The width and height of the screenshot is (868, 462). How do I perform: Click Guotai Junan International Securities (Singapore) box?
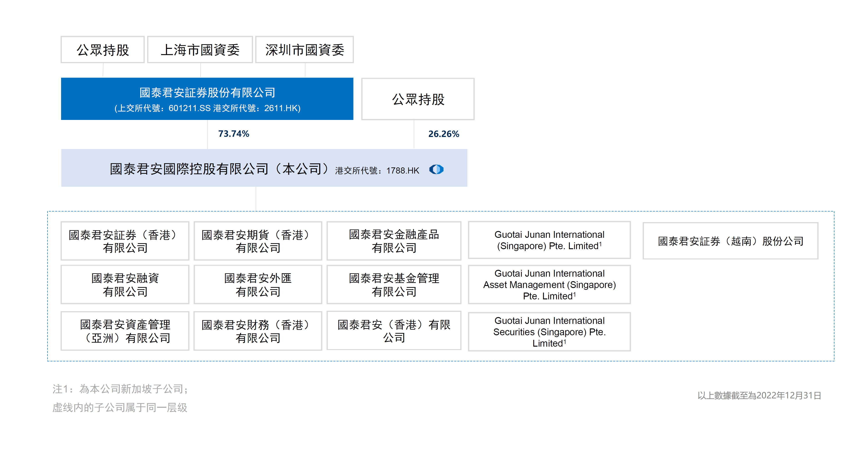click(x=549, y=332)
